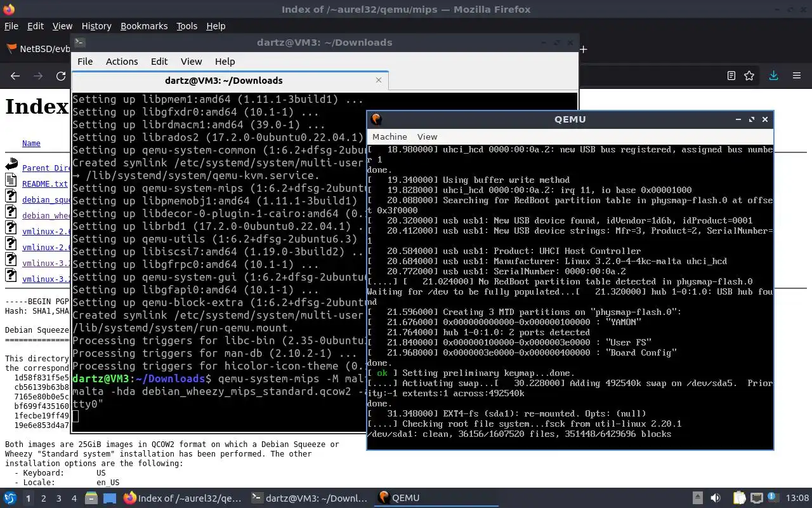Open Firefox View menu
The width and height of the screenshot is (812, 508).
62,26
